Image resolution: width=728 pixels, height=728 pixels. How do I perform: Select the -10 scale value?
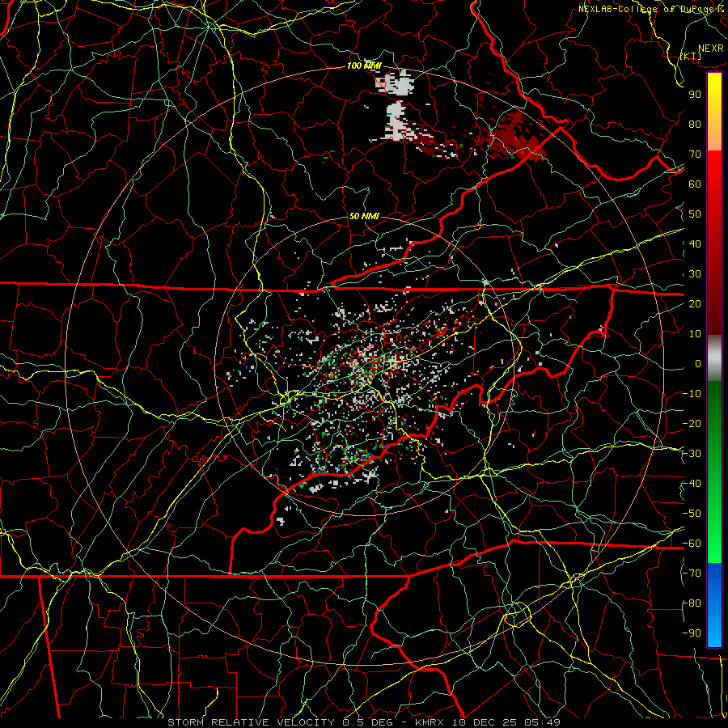tap(692, 394)
